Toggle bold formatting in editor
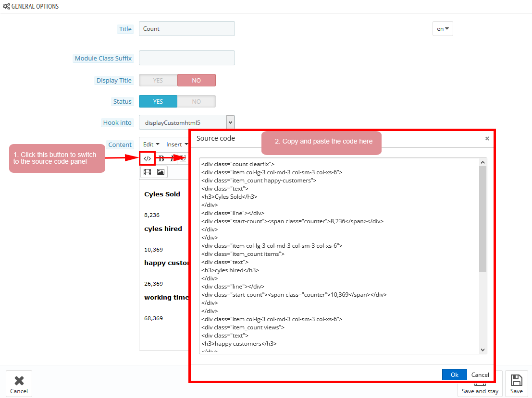Viewport: 532px width, 398px height. [x=161, y=158]
